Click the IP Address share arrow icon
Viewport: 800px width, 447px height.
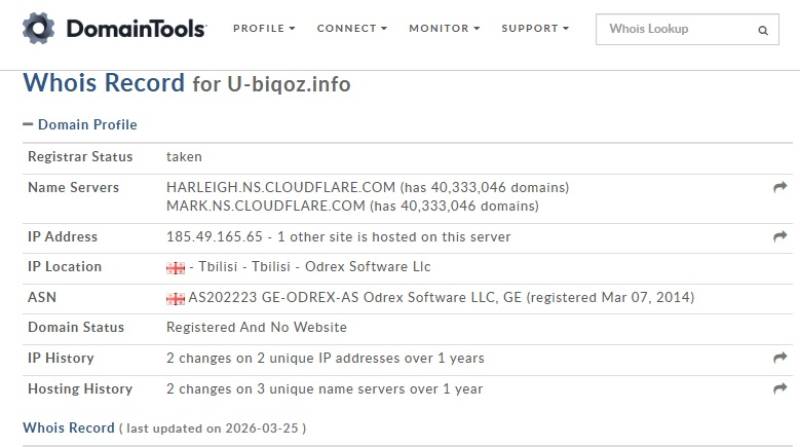tap(780, 236)
